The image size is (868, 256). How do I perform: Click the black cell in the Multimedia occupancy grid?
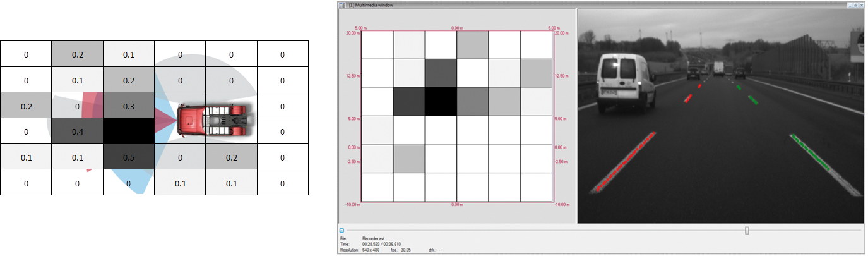(x=441, y=102)
